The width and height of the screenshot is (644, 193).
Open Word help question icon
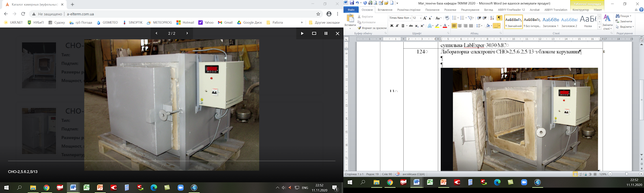[x=641, y=10]
